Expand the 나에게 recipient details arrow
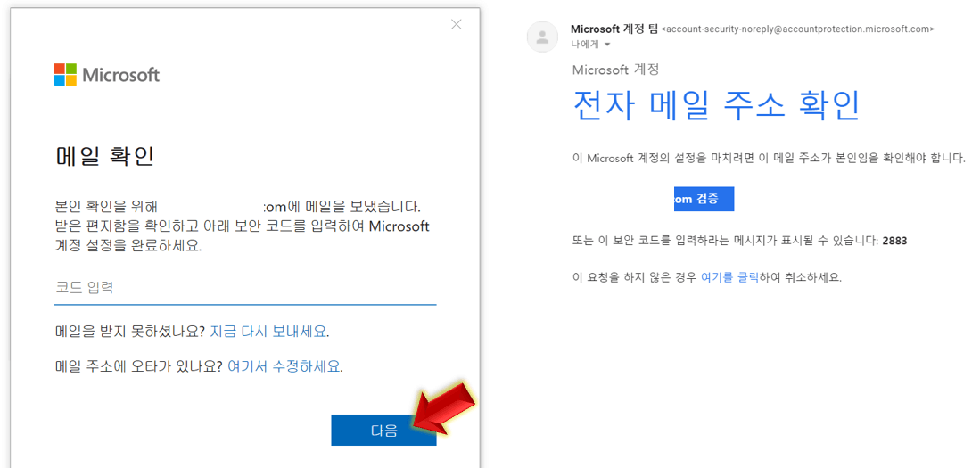 coord(607,45)
